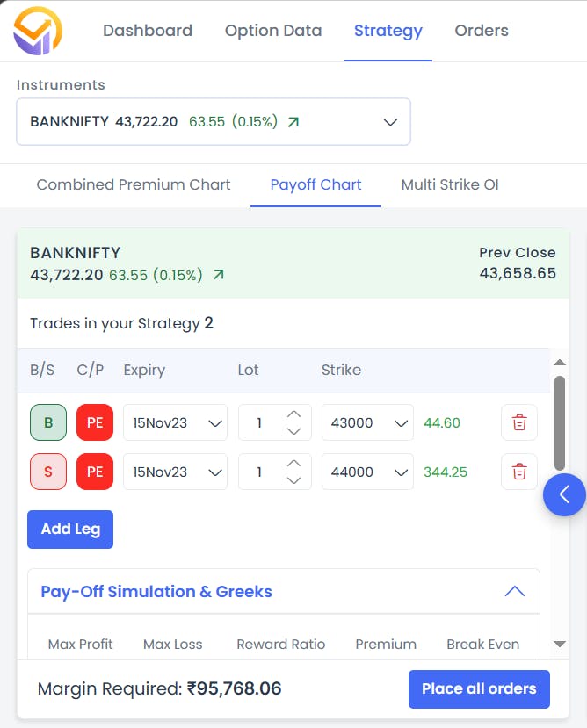587x728 pixels.
Task: Delete the 44000 strike leg
Action: pos(519,472)
